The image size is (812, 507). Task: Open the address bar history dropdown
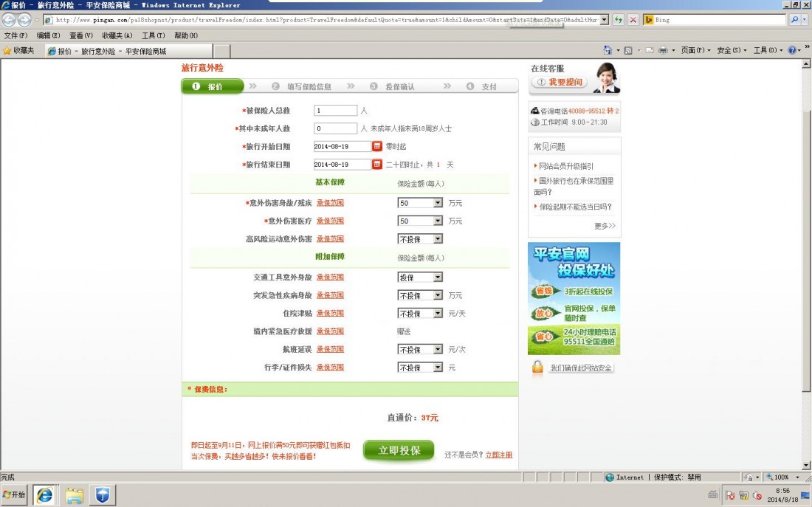tap(604, 20)
